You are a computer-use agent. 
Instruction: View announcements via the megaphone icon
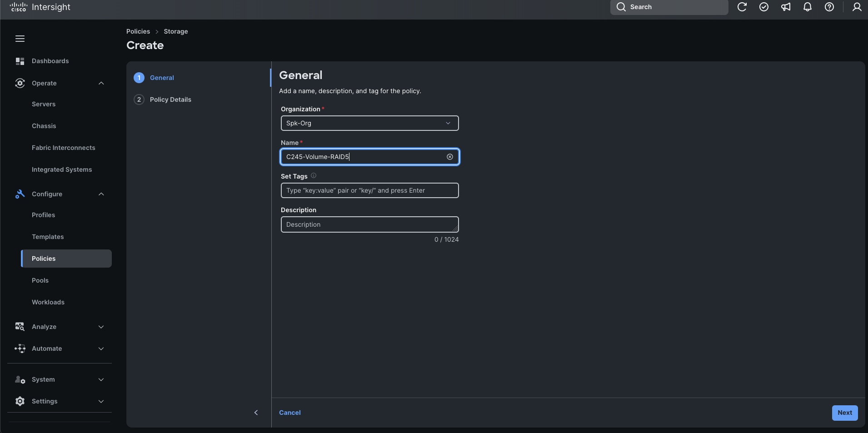786,7
